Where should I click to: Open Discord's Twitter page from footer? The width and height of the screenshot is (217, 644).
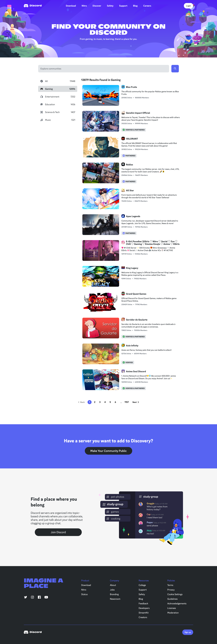click(25, 597)
